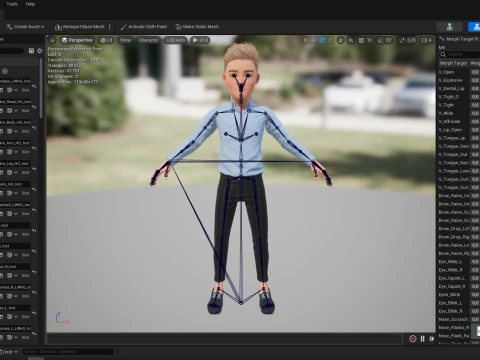The width and height of the screenshot is (480, 360).
Task: Open the viewport Show menu
Action: tap(125, 40)
